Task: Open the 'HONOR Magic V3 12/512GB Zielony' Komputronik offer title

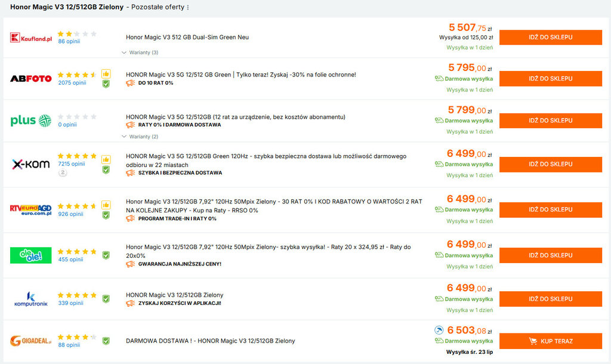Action: tap(174, 295)
